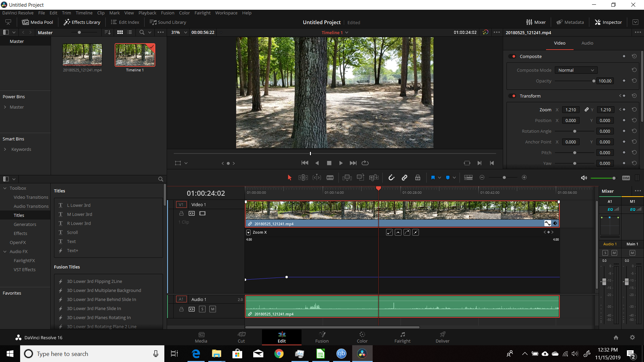Open the Composite Mode Normal dropdown
Image resolution: width=644 pixels, height=362 pixels.
(576, 70)
